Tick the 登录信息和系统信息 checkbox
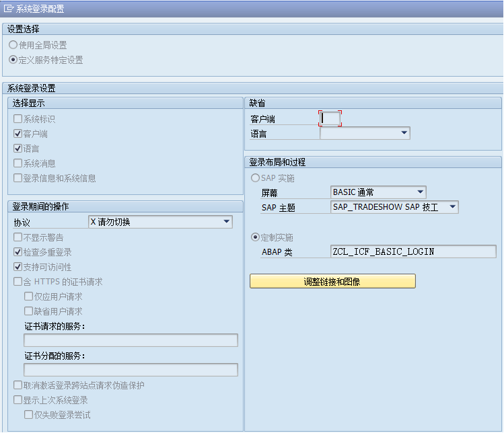 (17, 178)
